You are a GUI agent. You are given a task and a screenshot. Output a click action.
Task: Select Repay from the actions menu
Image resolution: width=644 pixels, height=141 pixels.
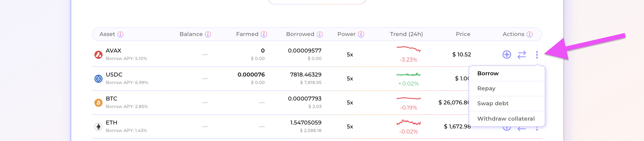click(x=486, y=88)
